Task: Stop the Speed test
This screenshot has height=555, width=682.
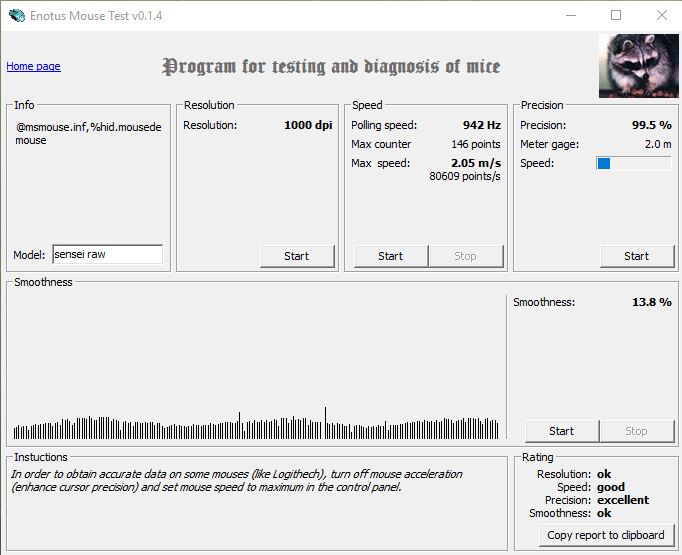Action: pos(465,256)
